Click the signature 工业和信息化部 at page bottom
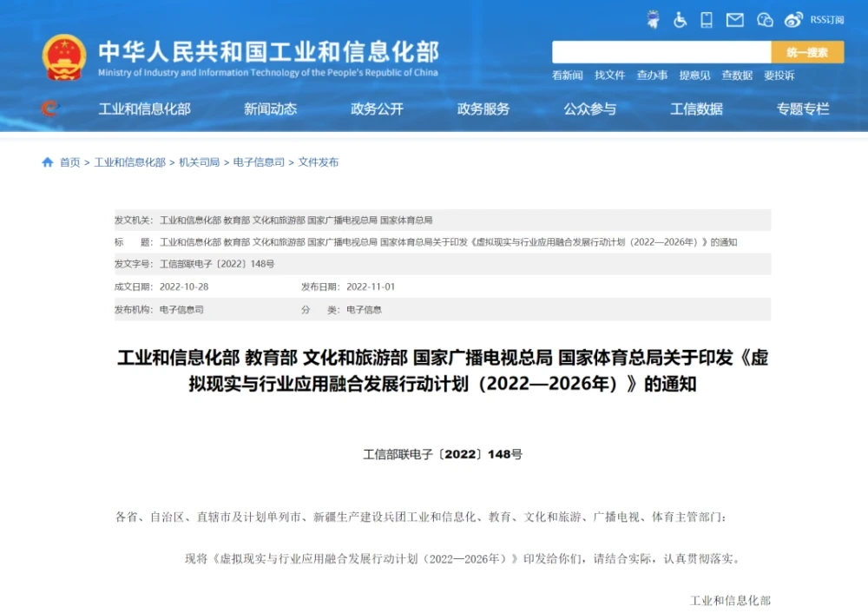The image size is (868, 613). coord(730,601)
